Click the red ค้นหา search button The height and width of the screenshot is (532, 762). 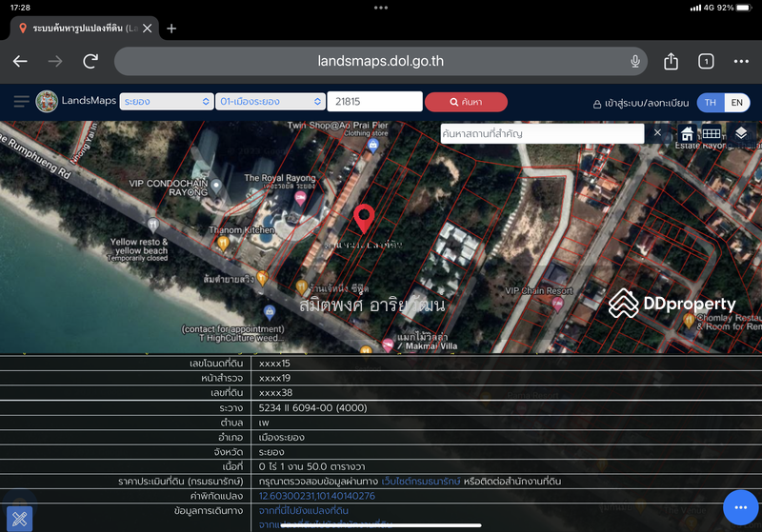tap(466, 102)
